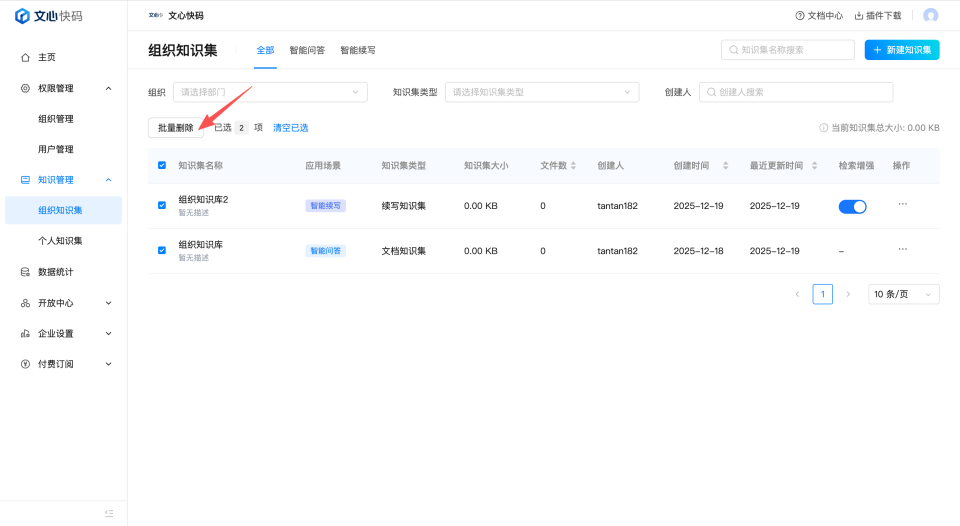The height and width of the screenshot is (526, 960).
Task: Open the 知识集类型 dropdown
Action: [x=541, y=92]
